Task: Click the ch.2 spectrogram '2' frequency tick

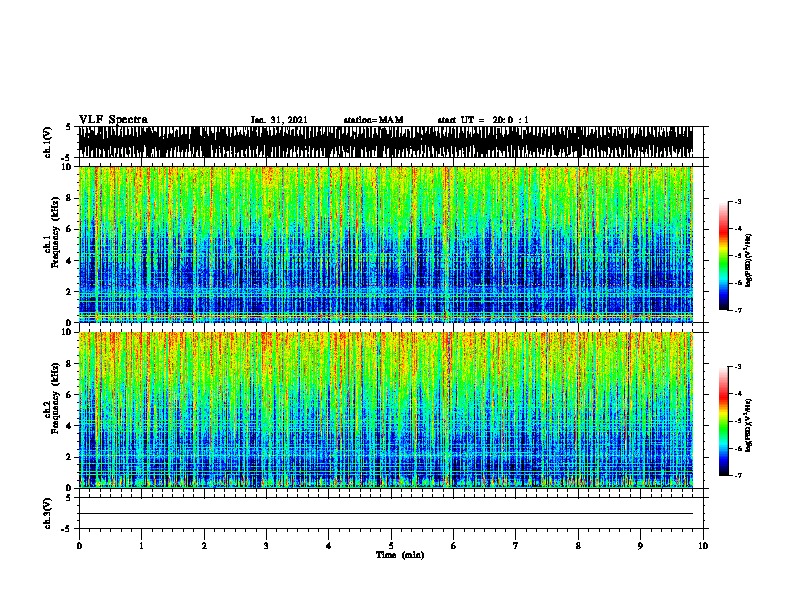Action: pos(70,457)
